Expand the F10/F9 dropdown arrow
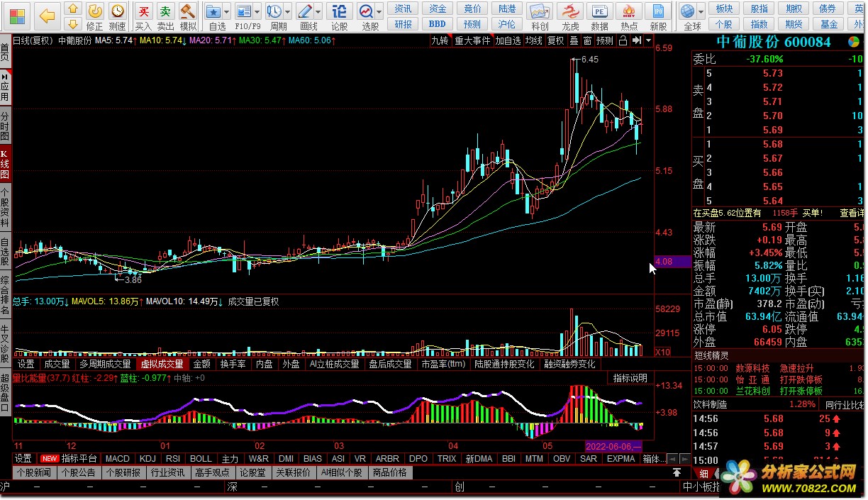868x500 pixels. coord(257,12)
